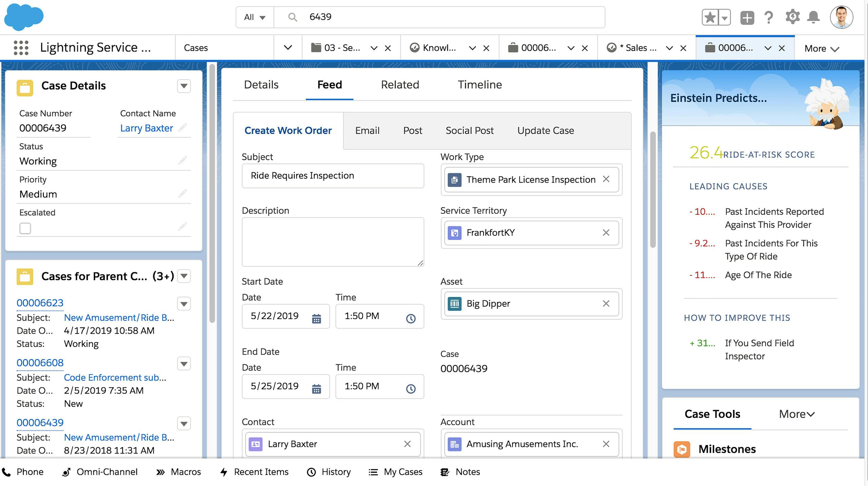
Task: Open the End Date calendar picker
Action: (316, 388)
